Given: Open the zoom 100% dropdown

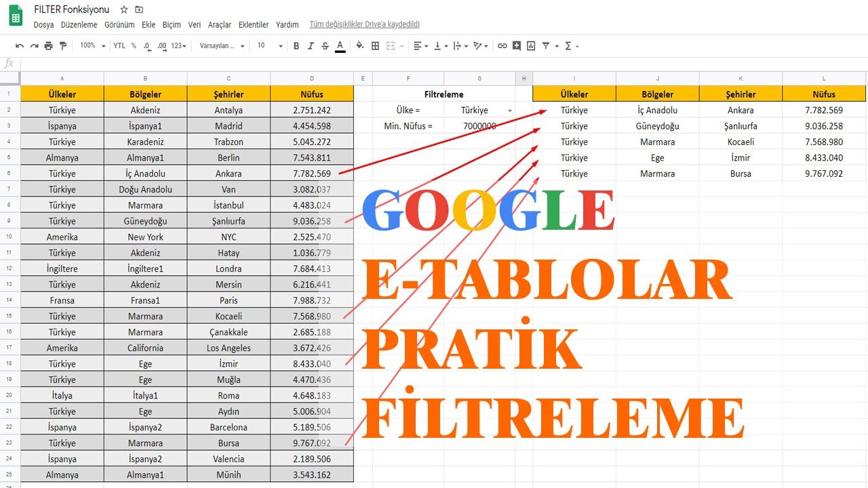Looking at the screenshot, I should [x=93, y=46].
